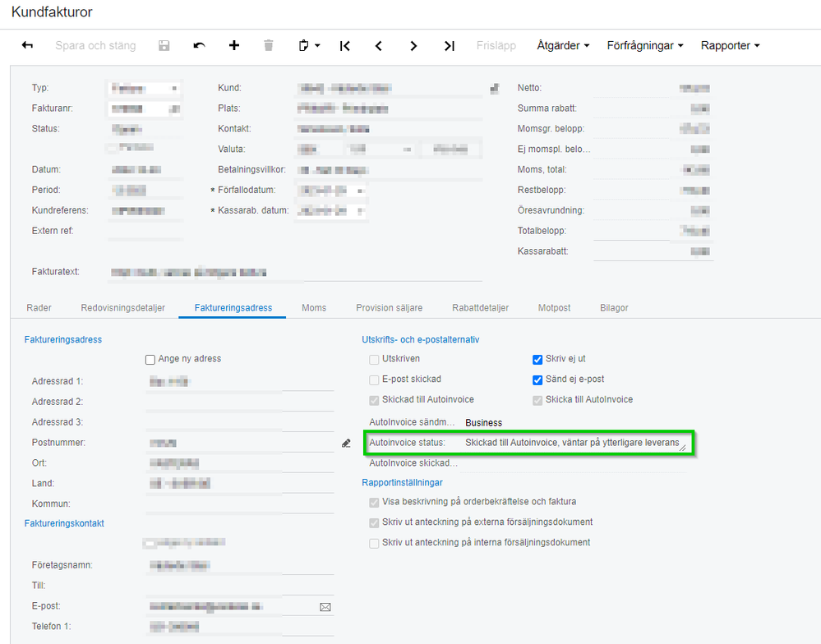The height and width of the screenshot is (644, 821).
Task: Open the clipboard copy-paste menu
Action: [x=309, y=45]
